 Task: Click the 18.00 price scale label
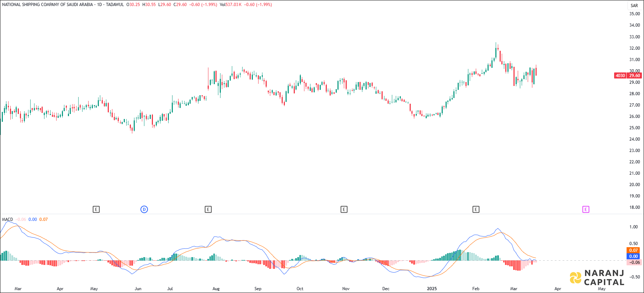click(634, 207)
